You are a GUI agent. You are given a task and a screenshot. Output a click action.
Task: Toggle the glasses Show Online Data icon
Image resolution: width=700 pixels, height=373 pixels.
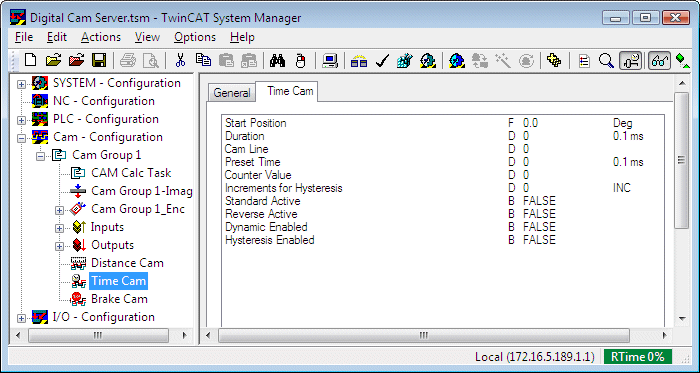(x=659, y=60)
